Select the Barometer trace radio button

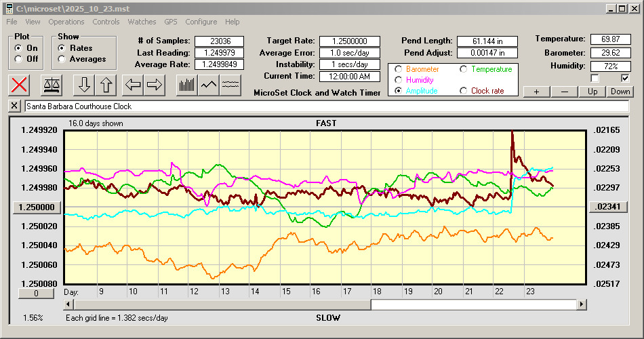pyautogui.click(x=399, y=69)
